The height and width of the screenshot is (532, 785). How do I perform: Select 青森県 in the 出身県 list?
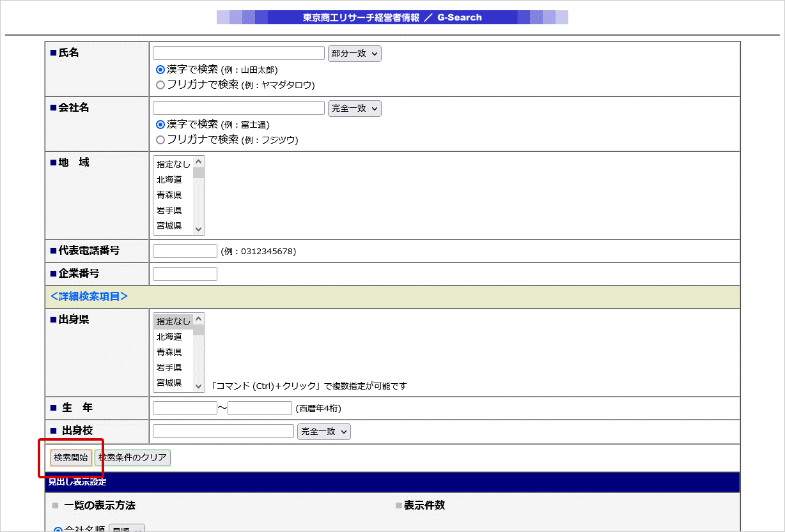coord(169,352)
